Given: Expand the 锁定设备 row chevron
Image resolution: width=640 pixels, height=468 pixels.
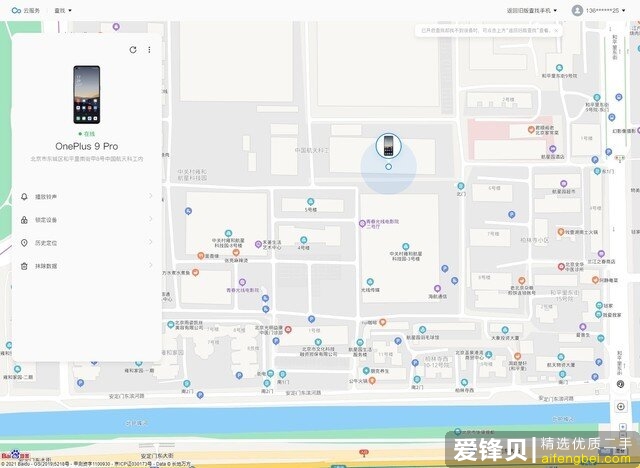Looking at the screenshot, I should [x=151, y=219].
